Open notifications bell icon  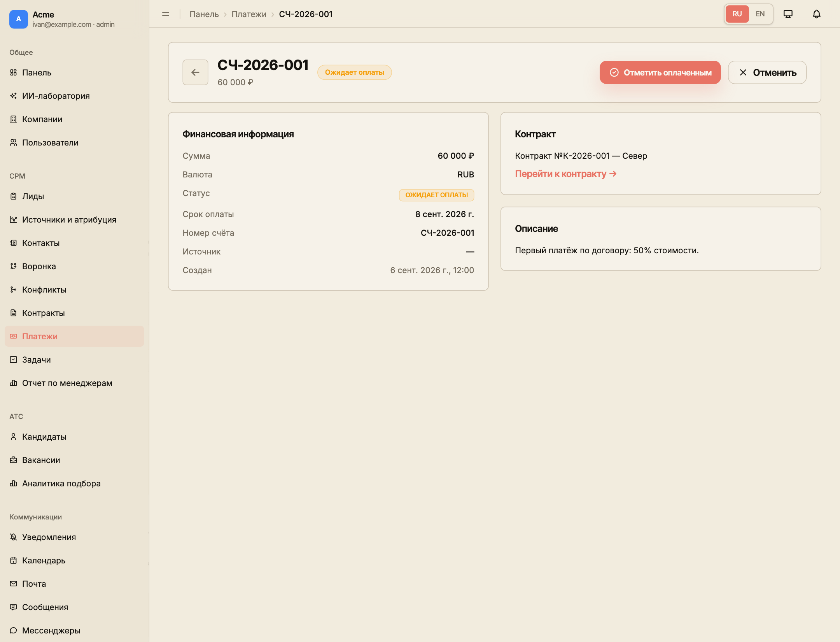(816, 14)
